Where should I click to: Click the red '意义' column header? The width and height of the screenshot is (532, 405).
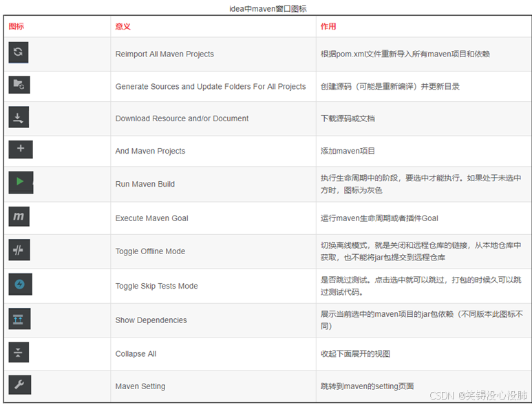pos(123,26)
